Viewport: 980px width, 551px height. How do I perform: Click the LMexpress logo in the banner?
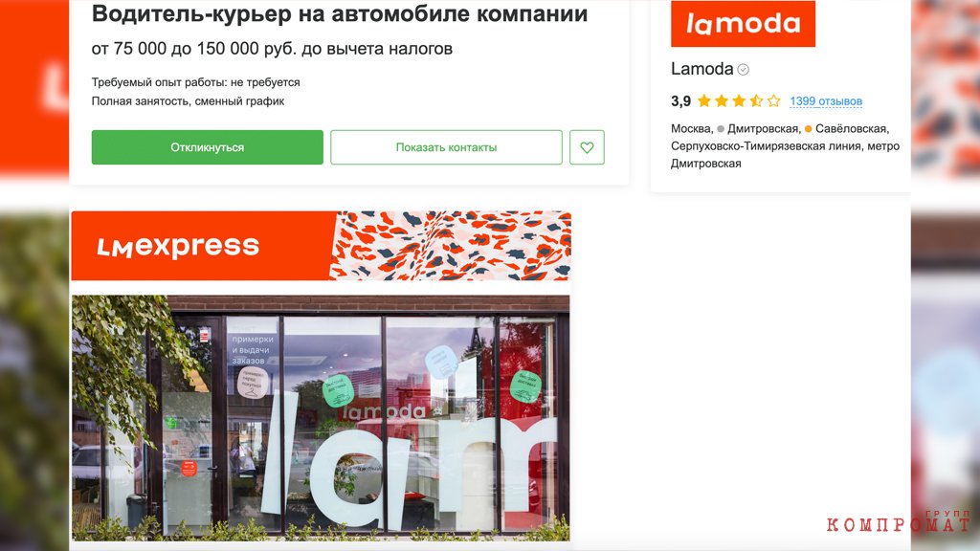click(178, 246)
